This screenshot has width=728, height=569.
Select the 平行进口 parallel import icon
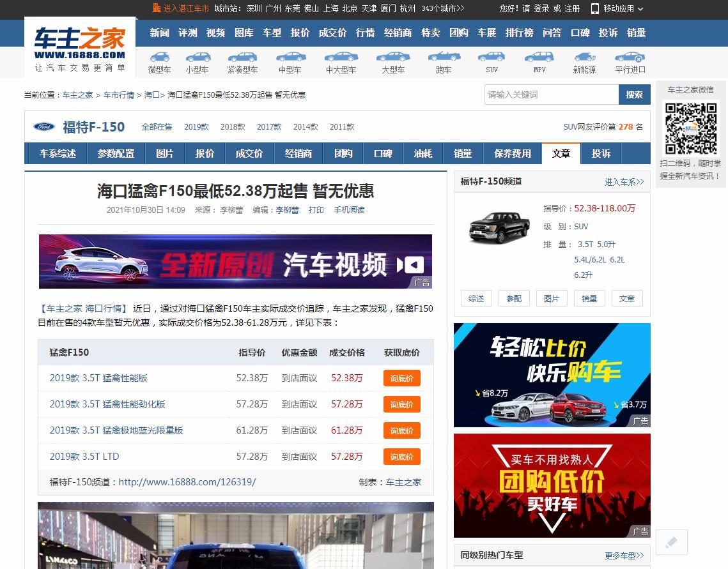630,57
